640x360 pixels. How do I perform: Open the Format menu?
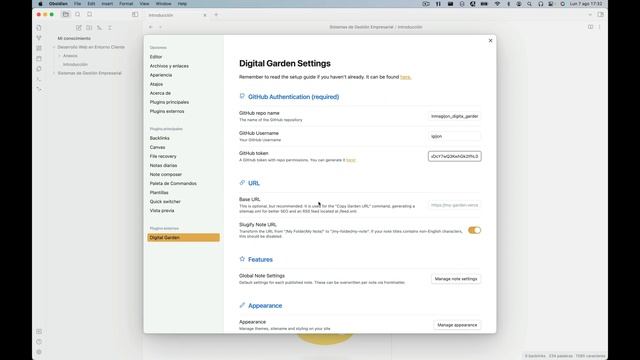coord(126,4)
